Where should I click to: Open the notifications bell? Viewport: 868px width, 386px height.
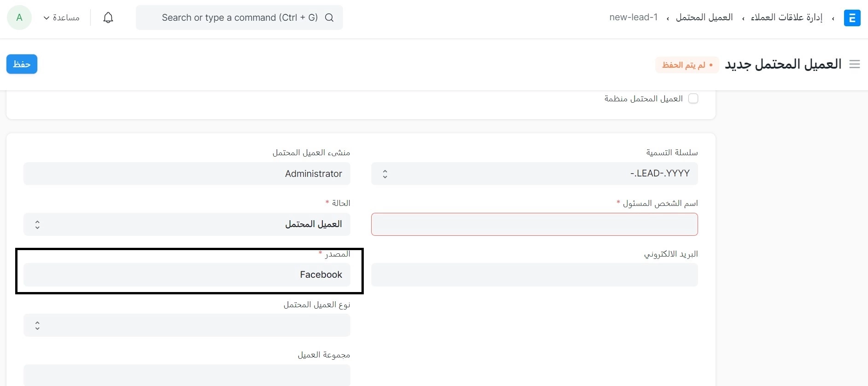(x=108, y=18)
